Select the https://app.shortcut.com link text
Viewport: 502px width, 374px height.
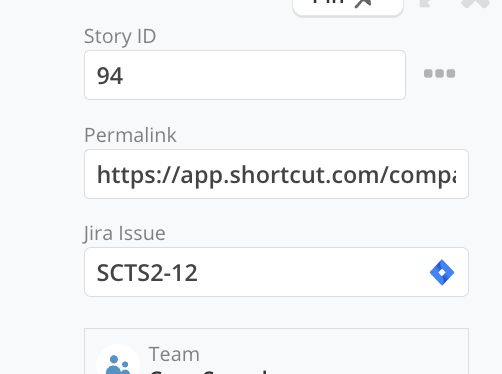[276, 175]
